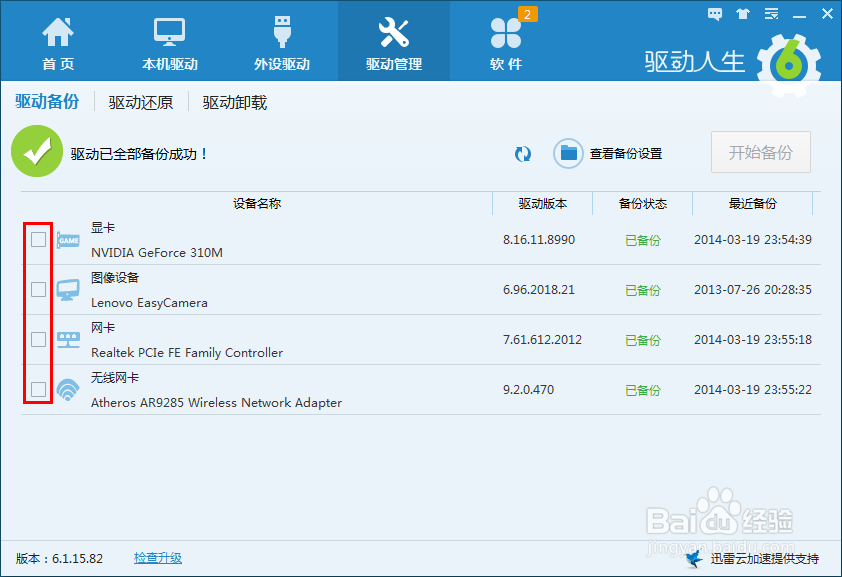Click the 显卡 GAME card icon
Screen dimensions: 842x577
[68, 240]
